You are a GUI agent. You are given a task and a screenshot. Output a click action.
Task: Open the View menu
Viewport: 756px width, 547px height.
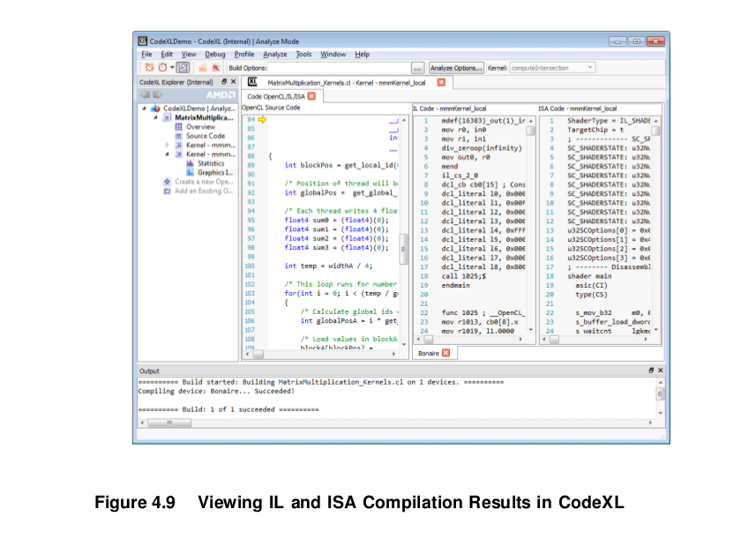[x=189, y=54]
